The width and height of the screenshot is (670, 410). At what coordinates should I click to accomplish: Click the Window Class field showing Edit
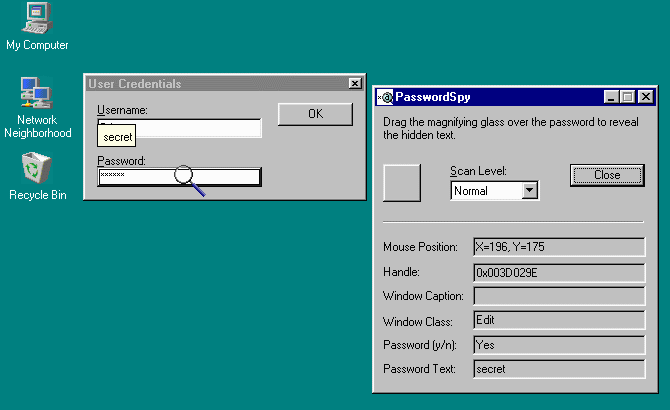click(558, 320)
